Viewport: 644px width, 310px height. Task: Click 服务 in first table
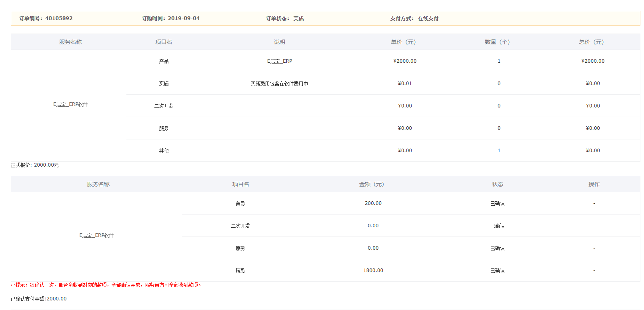164,128
